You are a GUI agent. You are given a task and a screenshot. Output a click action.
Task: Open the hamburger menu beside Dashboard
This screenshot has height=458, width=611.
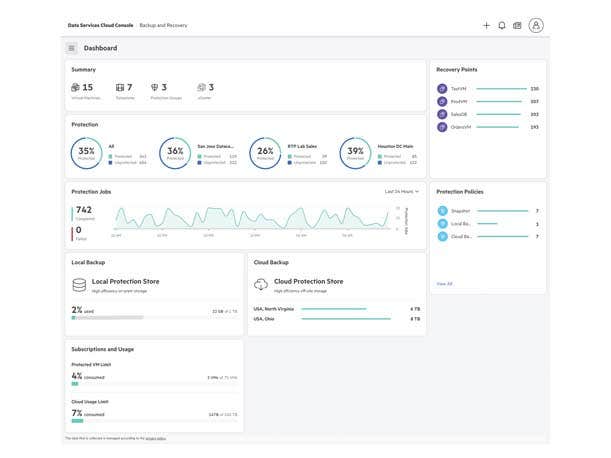pyautogui.click(x=71, y=48)
